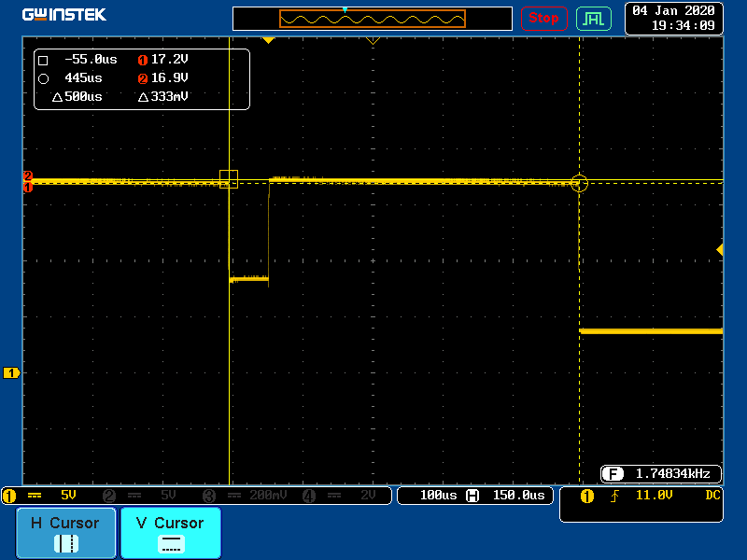This screenshot has height=560, width=747.
Task: Enable channel 4 at 2V scale
Action: pyautogui.click(x=345, y=496)
